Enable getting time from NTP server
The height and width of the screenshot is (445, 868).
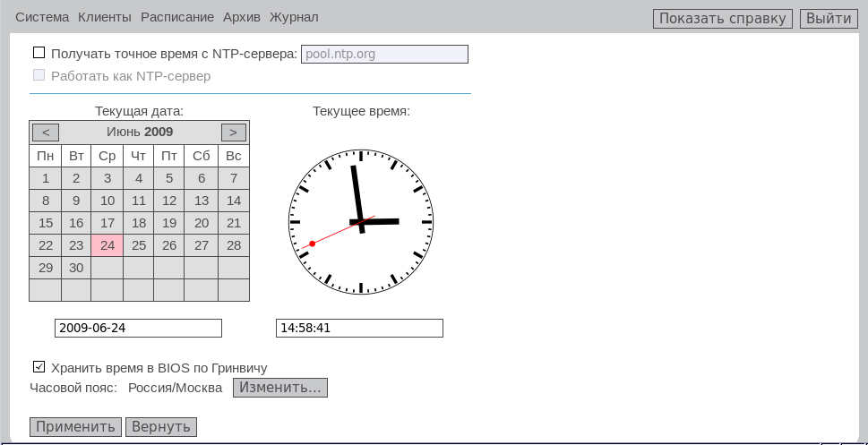pyautogui.click(x=39, y=54)
